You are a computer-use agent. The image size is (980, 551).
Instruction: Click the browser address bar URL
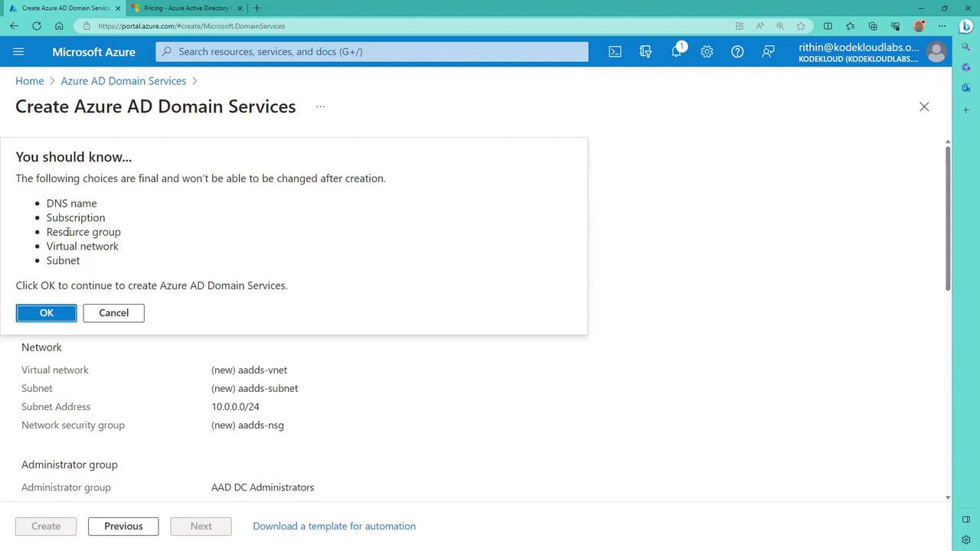pyautogui.click(x=191, y=26)
